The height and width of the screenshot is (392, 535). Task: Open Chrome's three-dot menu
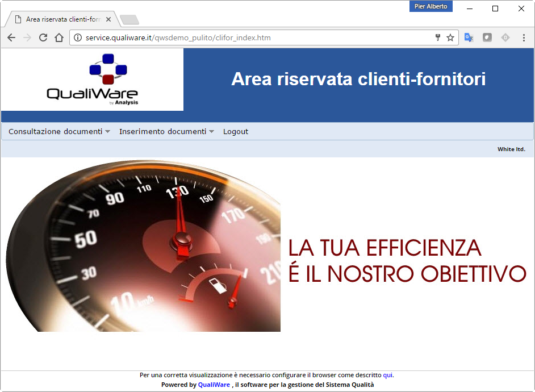524,38
